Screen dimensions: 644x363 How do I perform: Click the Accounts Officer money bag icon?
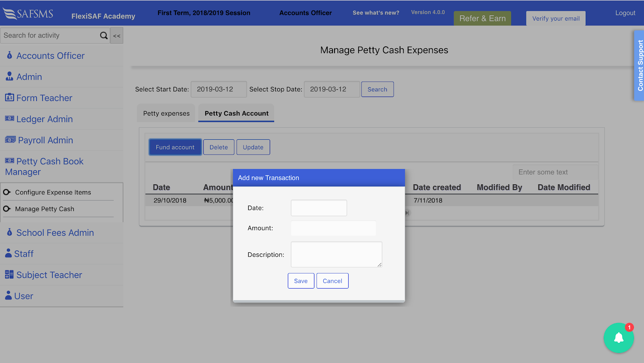click(x=10, y=55)
